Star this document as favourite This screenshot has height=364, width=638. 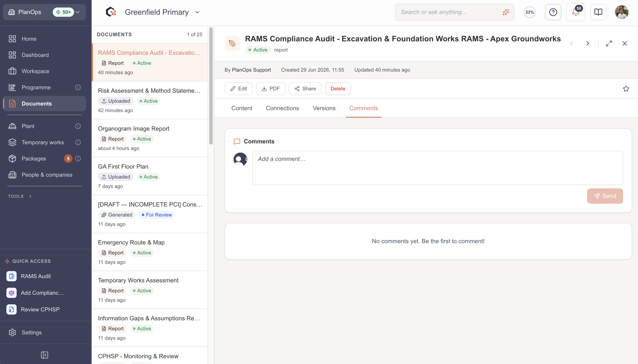click(626, 89)
